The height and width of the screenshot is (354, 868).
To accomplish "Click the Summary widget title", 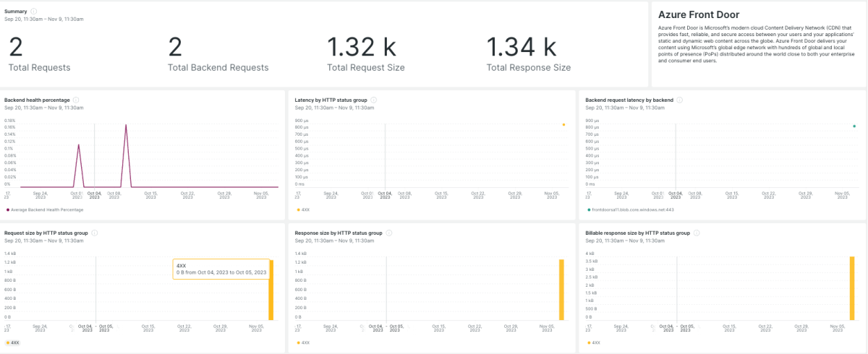I will [16, 11].
